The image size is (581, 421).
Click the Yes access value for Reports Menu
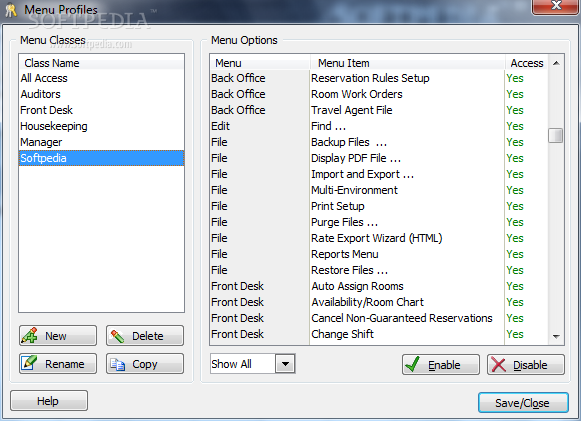click(515, 254)
